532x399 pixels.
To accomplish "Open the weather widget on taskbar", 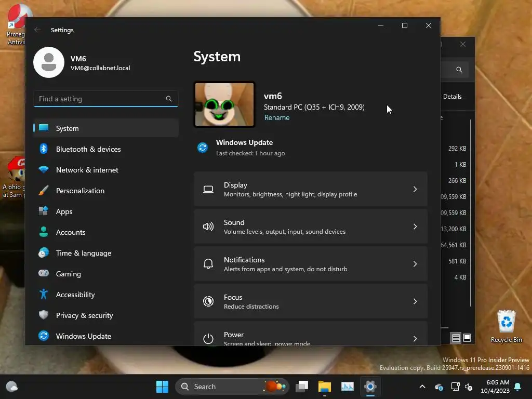I will coord(12,387).
